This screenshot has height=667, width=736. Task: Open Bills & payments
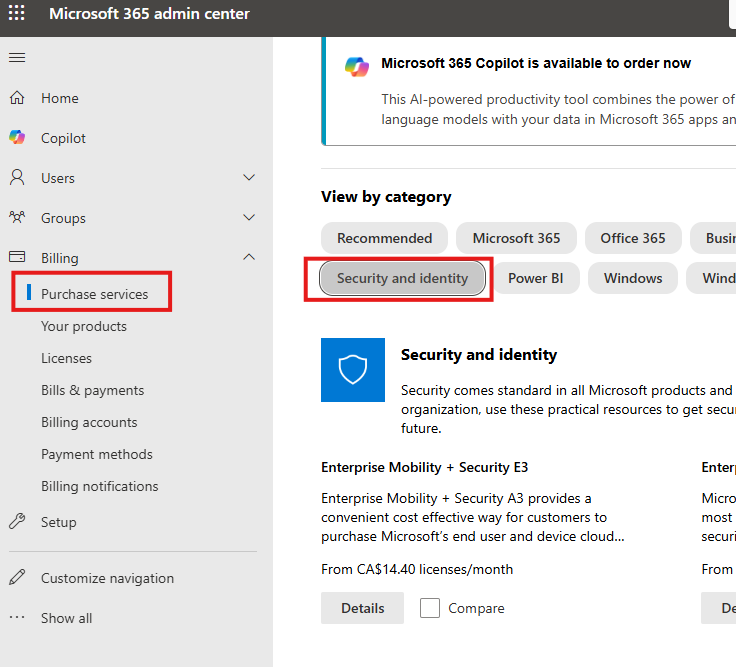[92, 390]
